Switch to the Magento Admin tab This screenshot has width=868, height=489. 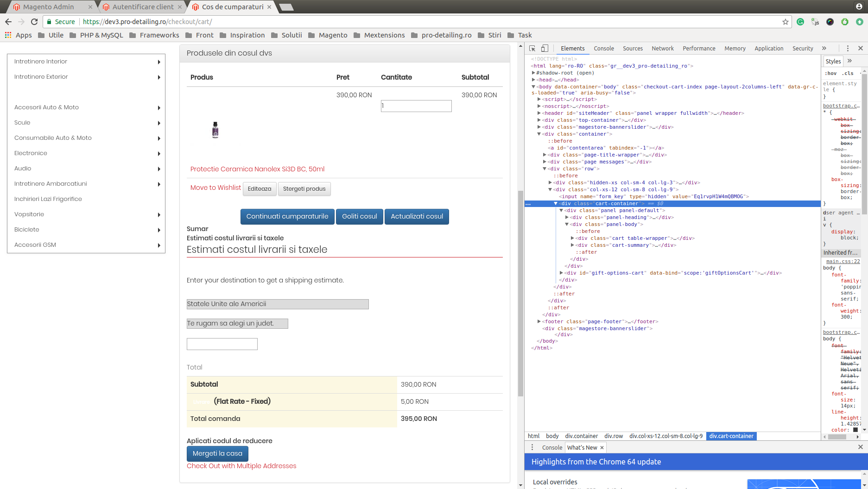(48, 7)
